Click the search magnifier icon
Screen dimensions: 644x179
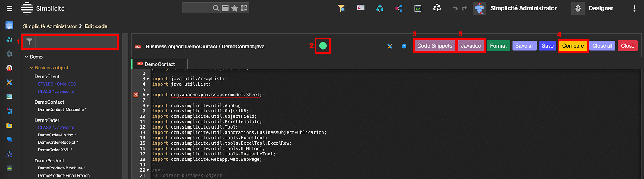tap(216, 8)
